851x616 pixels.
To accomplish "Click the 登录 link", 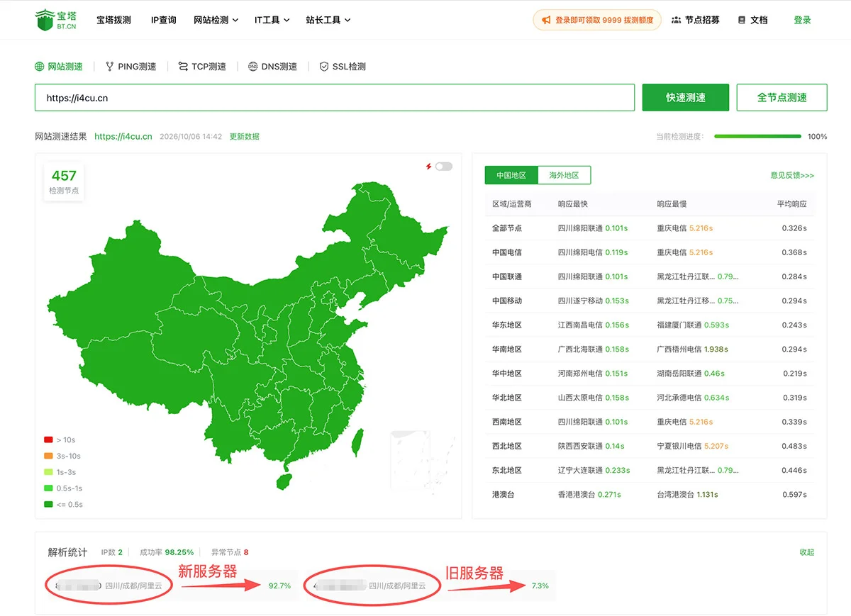I will coord(802,20).
